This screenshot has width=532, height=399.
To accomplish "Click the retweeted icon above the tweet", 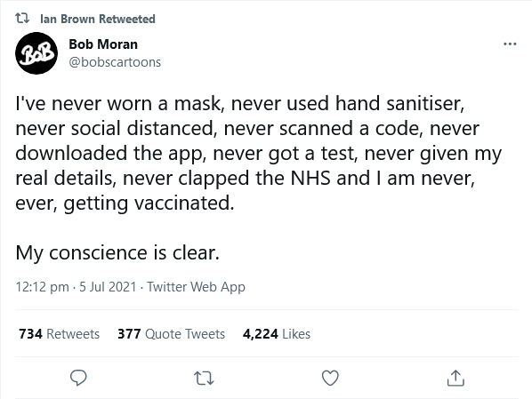I will [22, 19].
